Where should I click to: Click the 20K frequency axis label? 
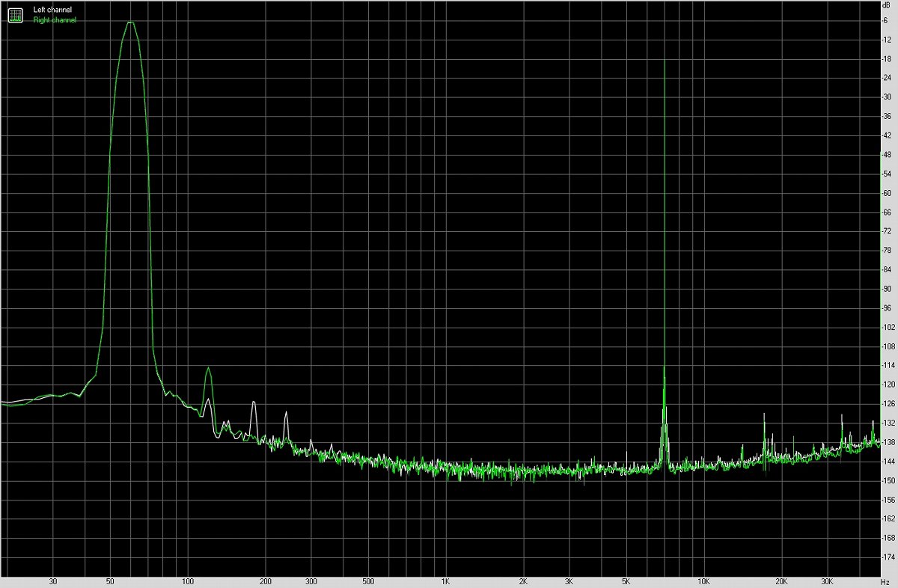[781, 581]
